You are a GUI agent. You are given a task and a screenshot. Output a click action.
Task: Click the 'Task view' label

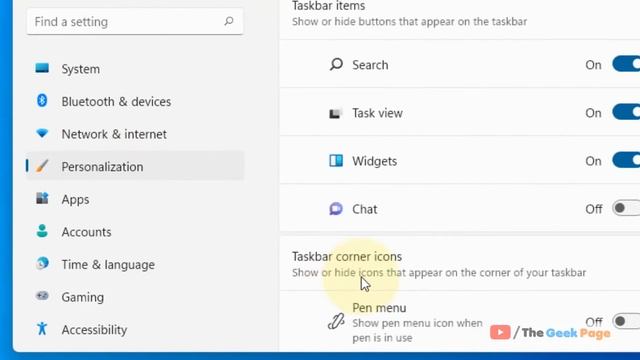(378, 113)
